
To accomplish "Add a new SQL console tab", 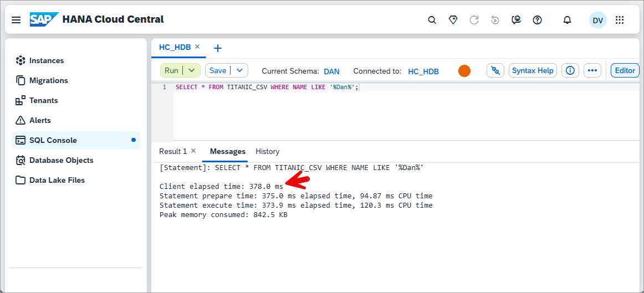I will click(218, 48).
